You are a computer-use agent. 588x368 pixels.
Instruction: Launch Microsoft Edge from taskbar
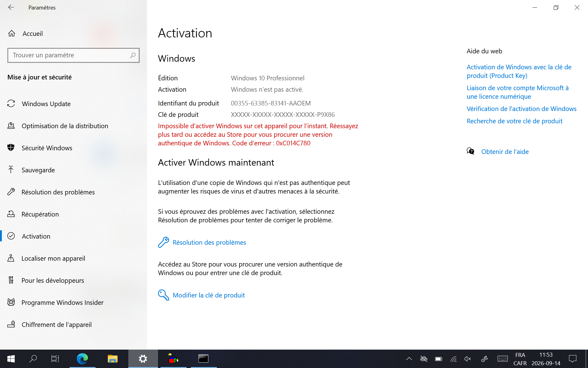click(82, 358)
